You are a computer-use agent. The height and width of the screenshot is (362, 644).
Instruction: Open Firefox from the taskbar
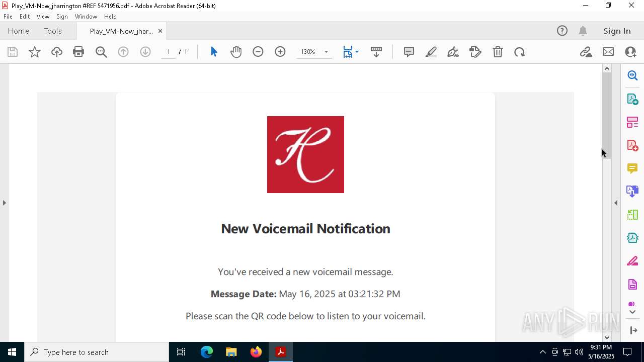(x=256, y=352)
